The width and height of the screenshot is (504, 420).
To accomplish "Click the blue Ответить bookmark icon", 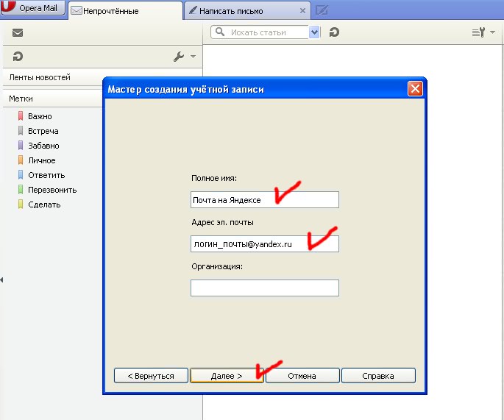I will (x=21, y=175).
